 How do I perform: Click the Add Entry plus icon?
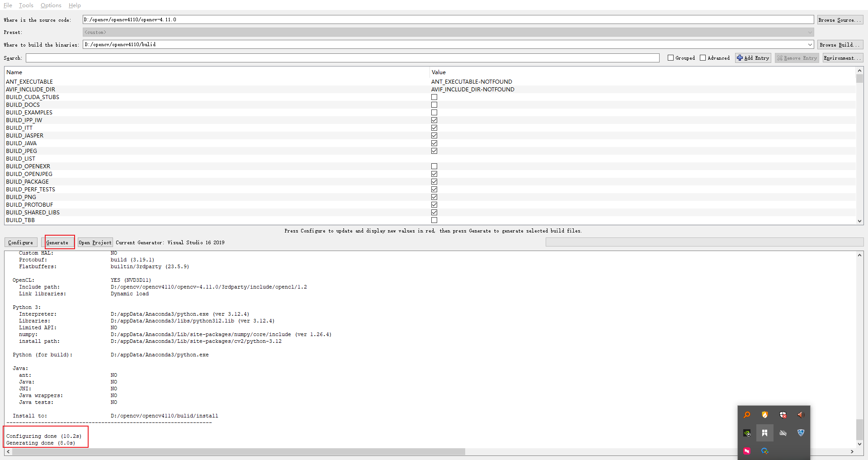740,58
